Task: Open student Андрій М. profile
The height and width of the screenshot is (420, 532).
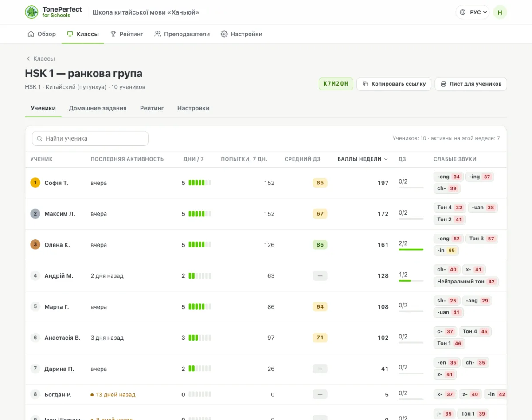Action: (59, 276)
